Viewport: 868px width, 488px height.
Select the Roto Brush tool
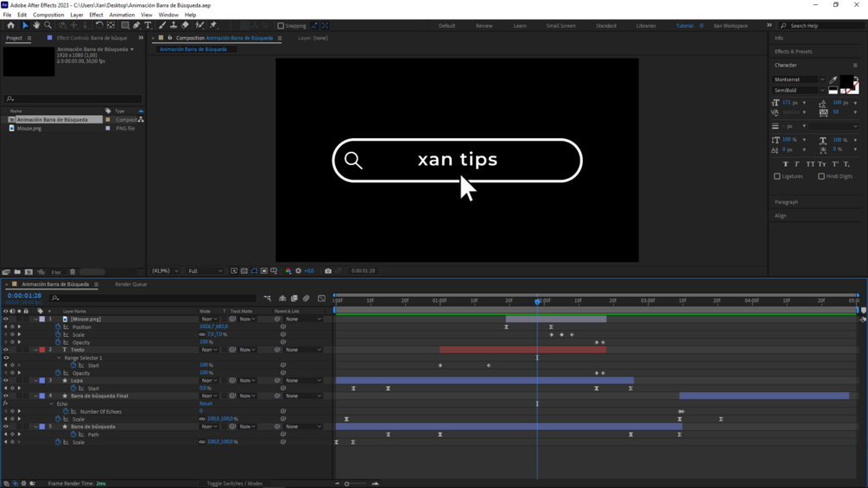click(x=200, y=25)
